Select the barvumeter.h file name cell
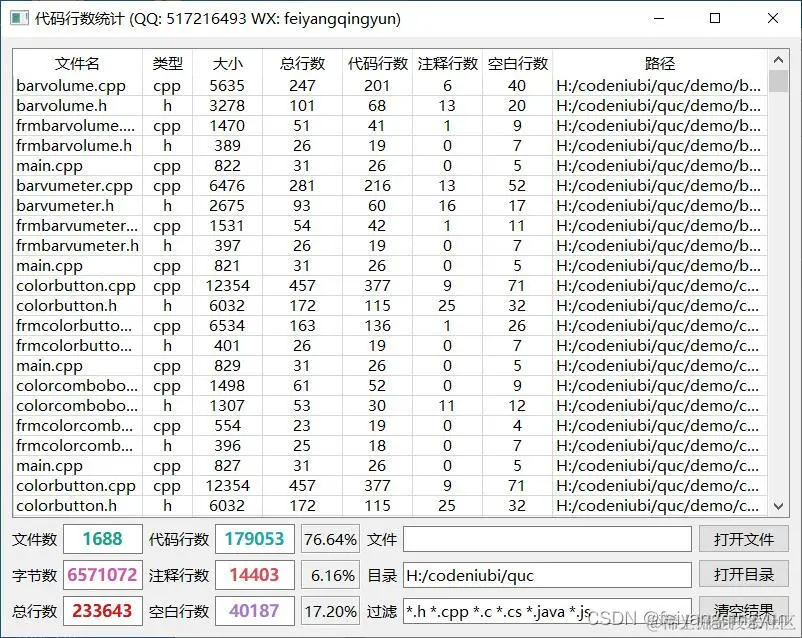The width and height of the screenshot is (802, 638). (77, 206)
